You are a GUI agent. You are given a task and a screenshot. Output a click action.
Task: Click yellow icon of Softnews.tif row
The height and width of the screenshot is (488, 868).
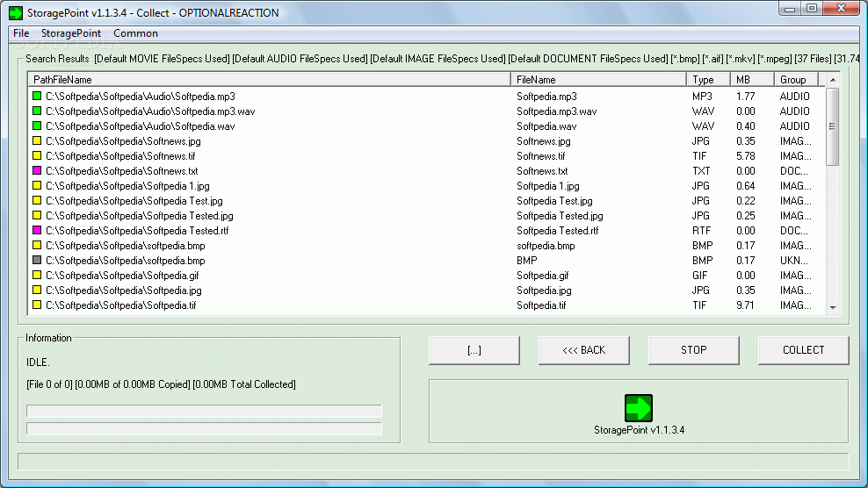(37, 156)
